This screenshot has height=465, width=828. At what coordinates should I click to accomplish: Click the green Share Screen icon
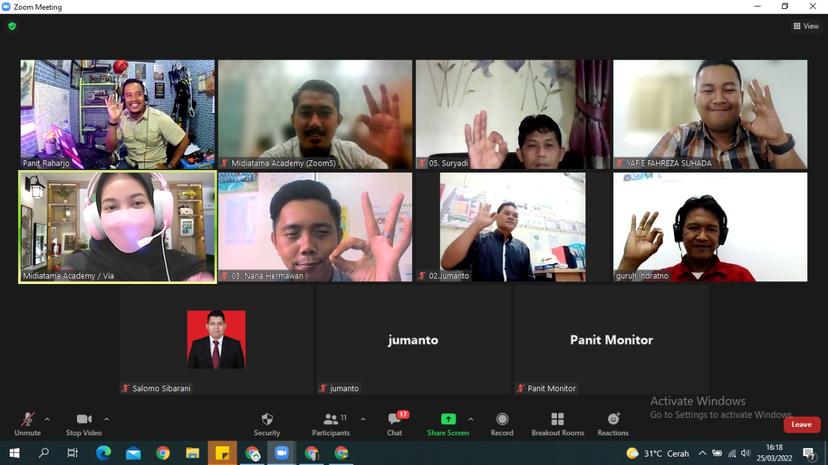tap(448, 419)
